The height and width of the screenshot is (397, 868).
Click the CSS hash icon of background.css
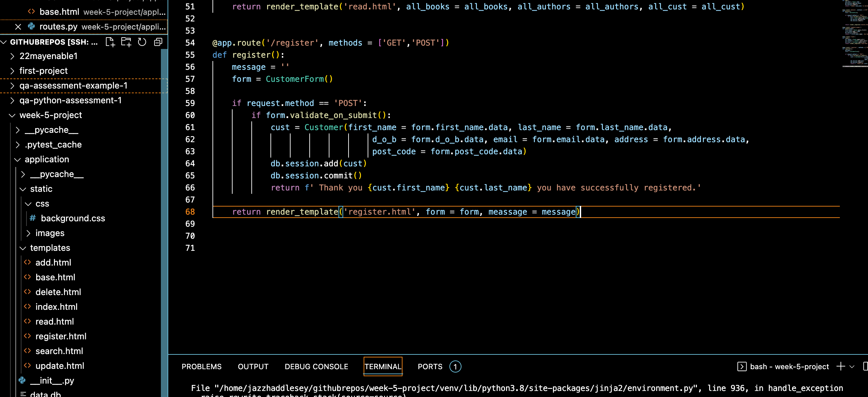pyautogui.click(x=33, y=218)
